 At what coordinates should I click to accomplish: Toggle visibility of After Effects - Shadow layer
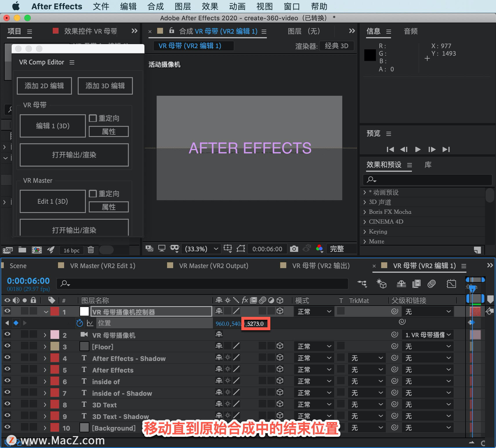coord(7,357)
